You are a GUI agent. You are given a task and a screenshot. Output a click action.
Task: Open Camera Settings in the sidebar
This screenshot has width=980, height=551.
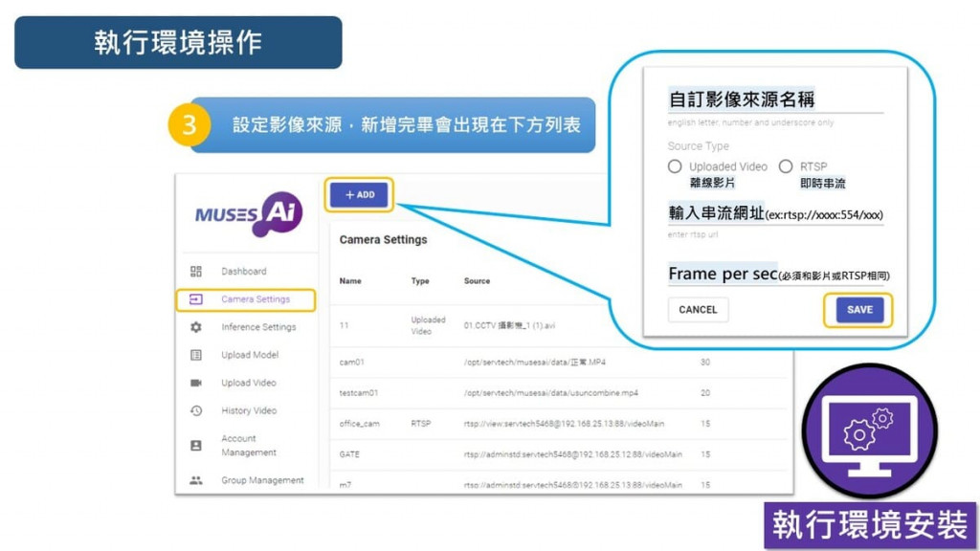[x=255, y=299]
